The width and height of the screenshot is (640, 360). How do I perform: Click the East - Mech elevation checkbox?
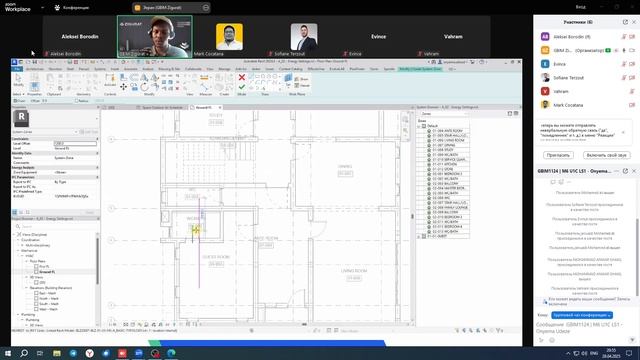tap(36, 293)
